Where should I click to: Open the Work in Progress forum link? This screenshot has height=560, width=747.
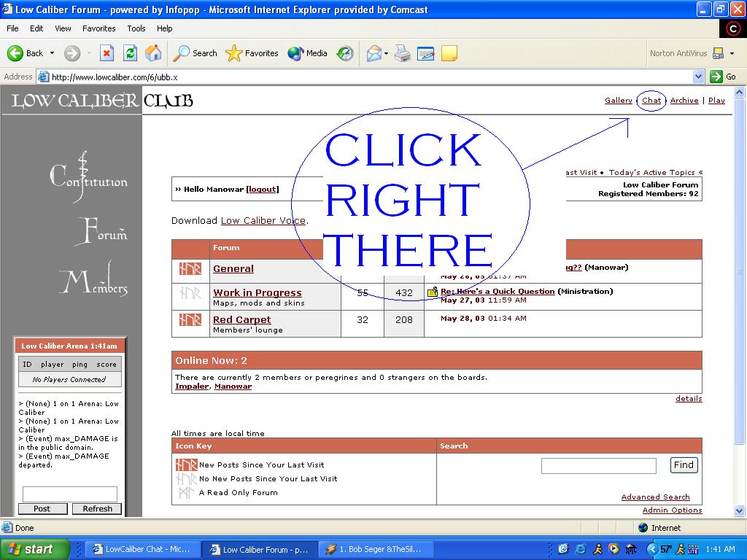[x=258, y=293]
